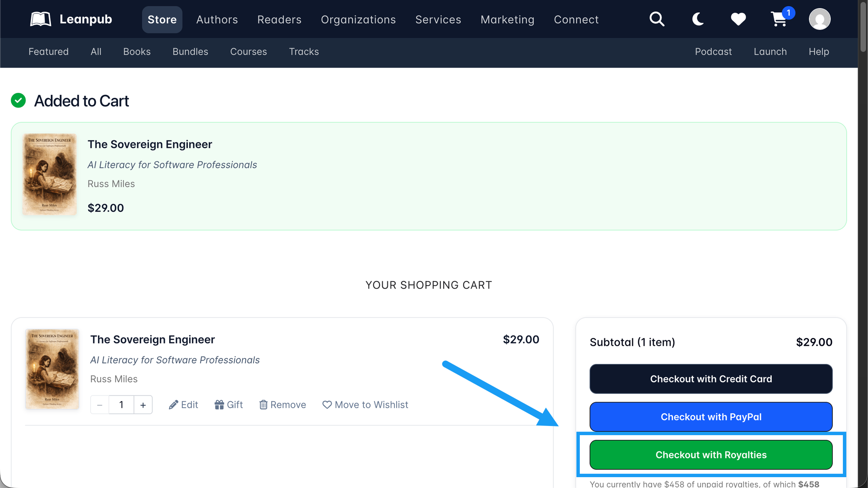Decrease quantity with the minus button
Screen dimensions: 868x488
pos(99,405)
